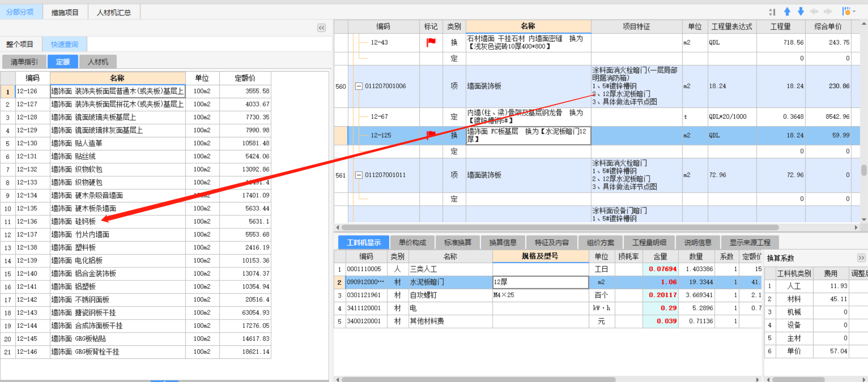The height and width of the screenshot is (382, 868).
Task: Select quota row 12-130 墙饰面 贴人造革
Action: [136, 143]
